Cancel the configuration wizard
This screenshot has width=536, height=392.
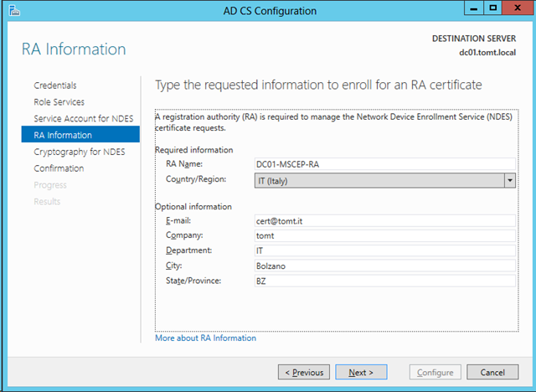[492, 372]
